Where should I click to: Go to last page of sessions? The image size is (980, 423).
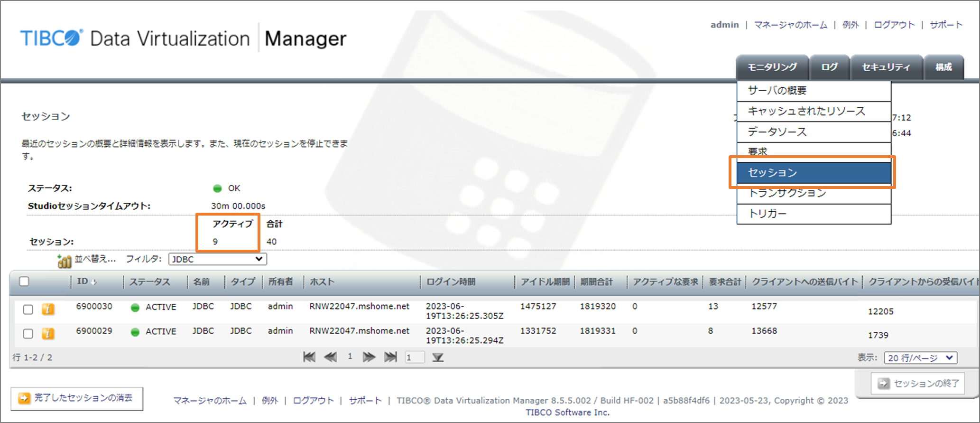(x=390, y=357)
